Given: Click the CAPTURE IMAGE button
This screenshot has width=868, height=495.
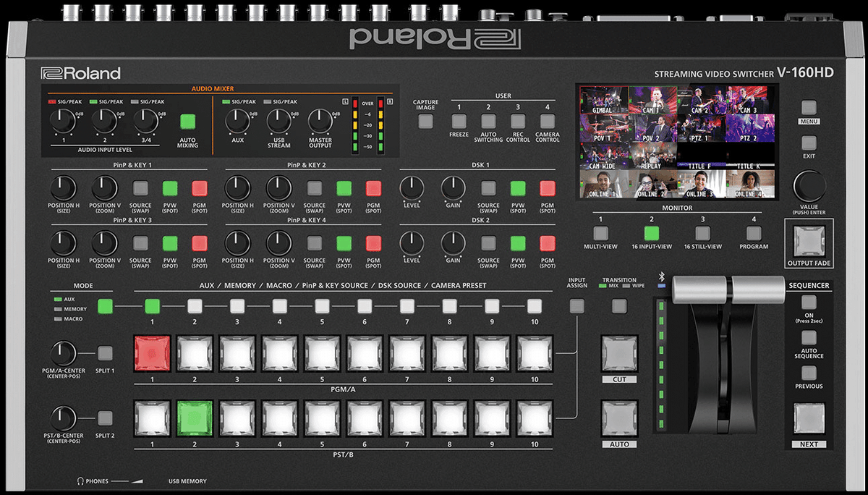Looking at the screenshot, I should (x=425, y=122).
